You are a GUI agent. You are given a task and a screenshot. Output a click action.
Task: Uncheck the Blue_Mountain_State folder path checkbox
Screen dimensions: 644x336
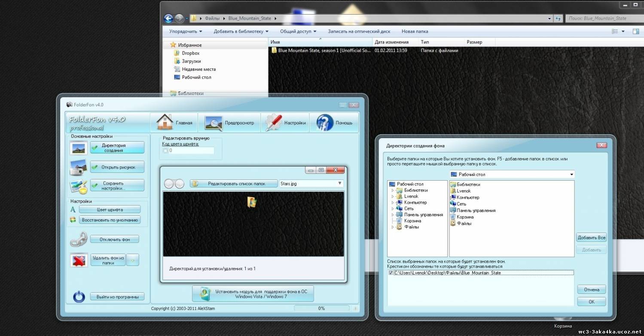point(391,273)
